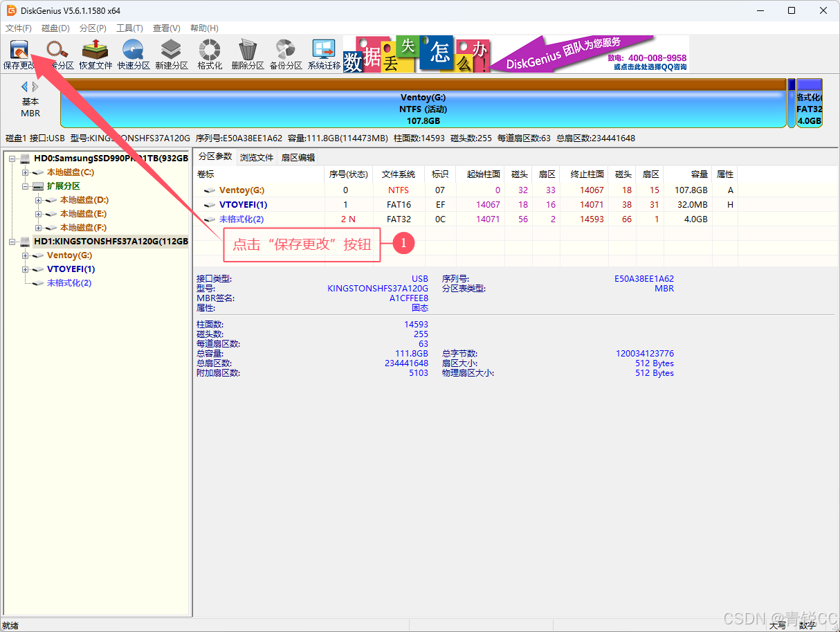Click the drive icon beside VTOYEFI(1) in table

[x=210, y=205]
